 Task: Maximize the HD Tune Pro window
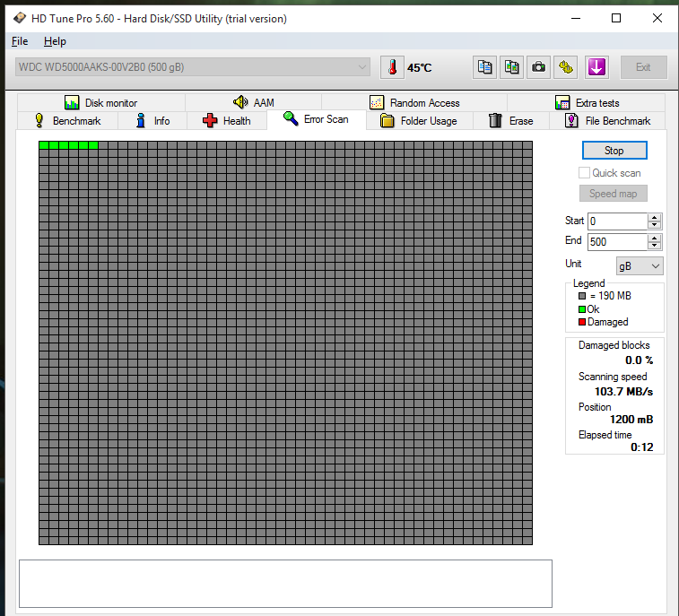point(616,18)
